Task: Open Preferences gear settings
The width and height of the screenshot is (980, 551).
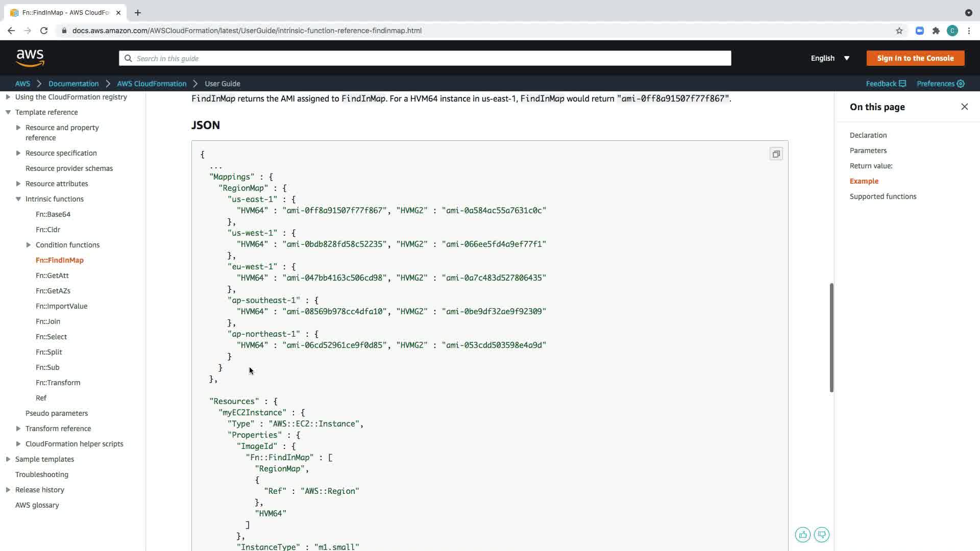Action: pos(940,84)
